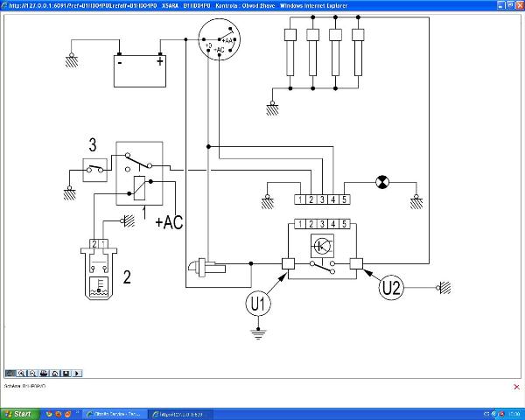Screen dimensions: 525x420
Task: Click the Firefox quick launch icon
Action: coord(49,414)
